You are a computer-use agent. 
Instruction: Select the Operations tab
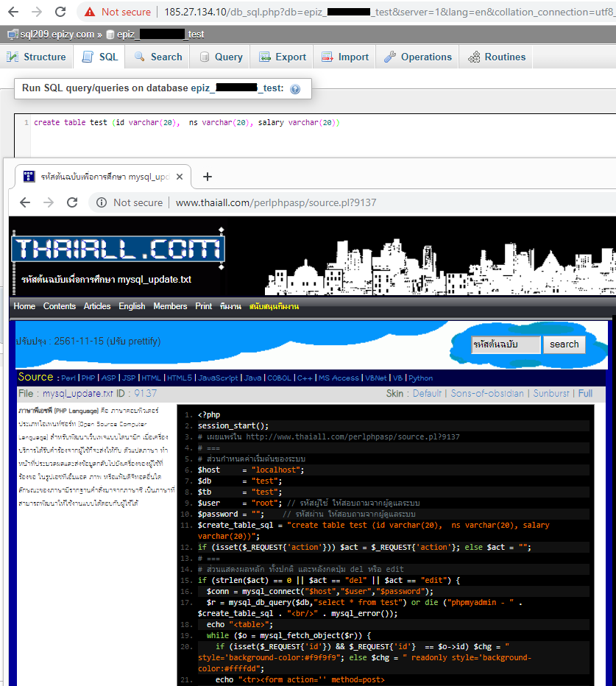pyautogui.click(x=418, y=57)
